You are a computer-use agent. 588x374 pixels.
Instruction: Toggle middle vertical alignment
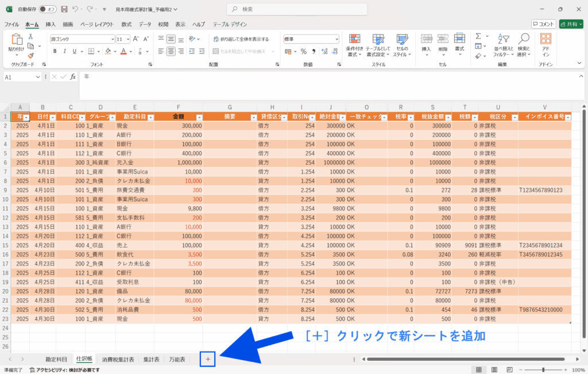pyautogui.click(x=171, y=39)
